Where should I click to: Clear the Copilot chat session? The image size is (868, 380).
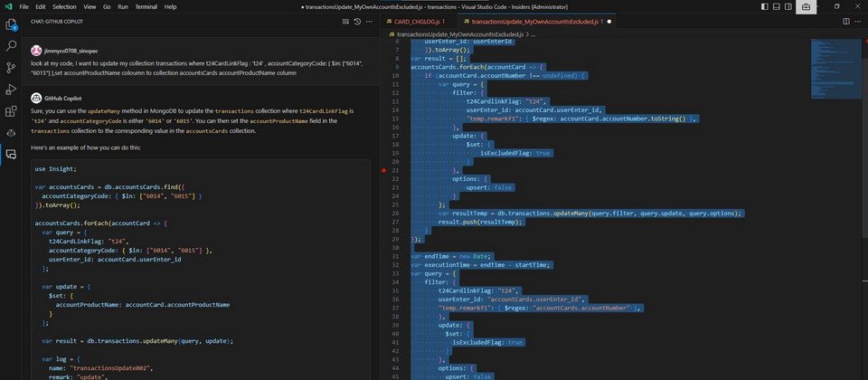[346, 22]
